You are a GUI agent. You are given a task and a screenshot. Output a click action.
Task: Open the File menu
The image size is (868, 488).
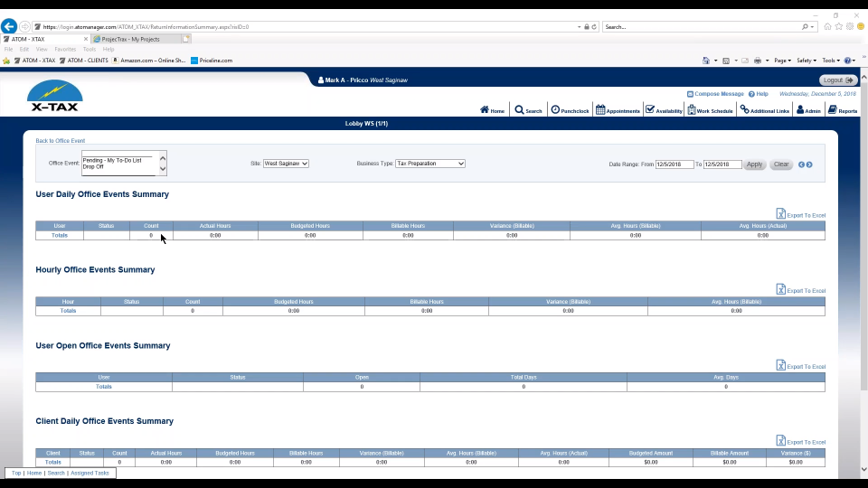click(8, 49)
